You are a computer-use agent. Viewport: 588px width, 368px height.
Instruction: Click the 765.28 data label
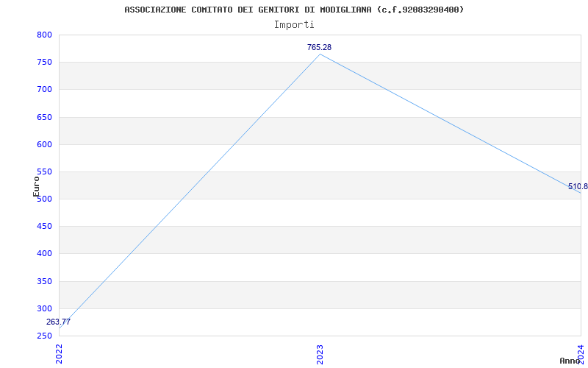[319, 47]
